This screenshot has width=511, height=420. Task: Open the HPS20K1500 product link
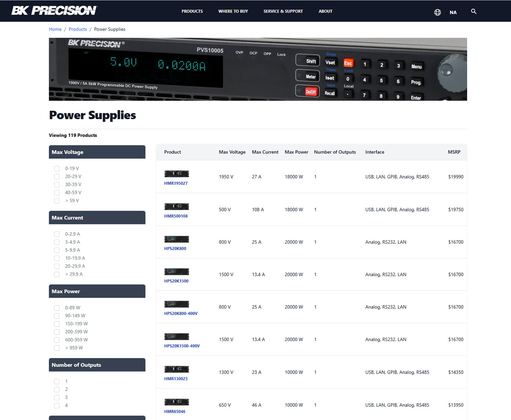pyautogui.click(x=176, y=281)
